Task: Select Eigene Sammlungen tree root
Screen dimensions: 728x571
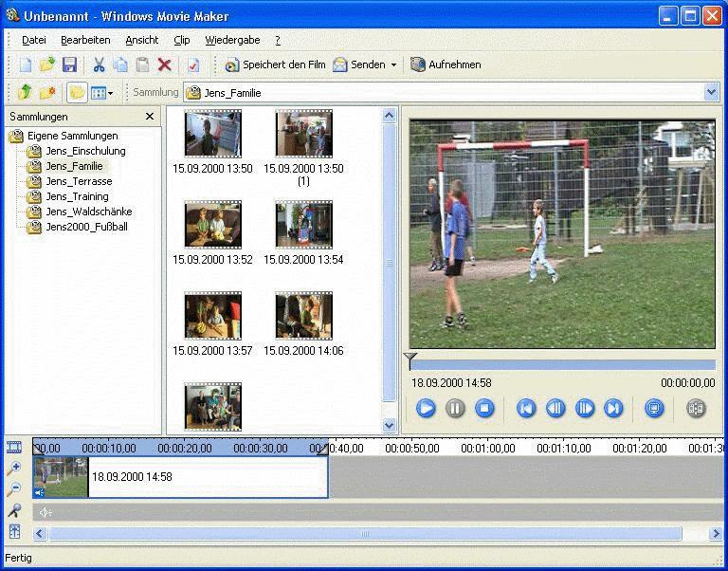Action: point(64,136)
